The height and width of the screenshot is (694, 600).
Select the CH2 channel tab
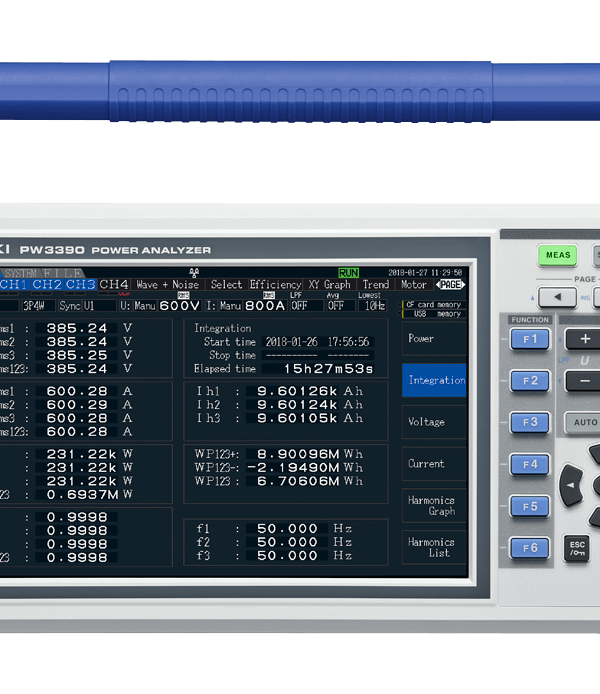[46, 284]
